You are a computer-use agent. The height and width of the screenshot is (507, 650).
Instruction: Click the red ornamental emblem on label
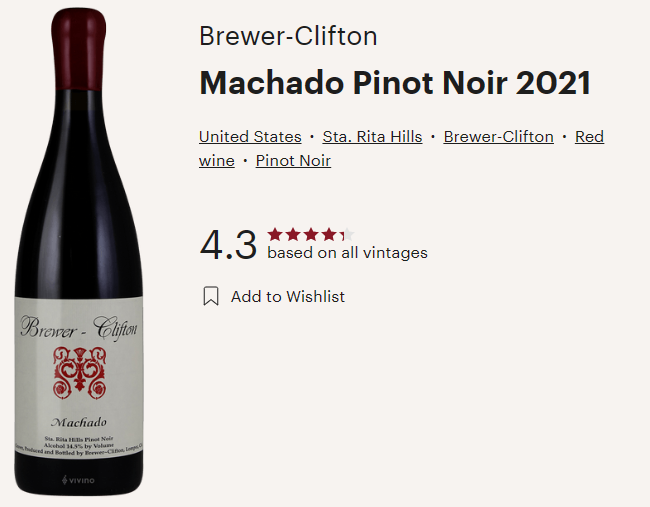click(x=79, y=369)
